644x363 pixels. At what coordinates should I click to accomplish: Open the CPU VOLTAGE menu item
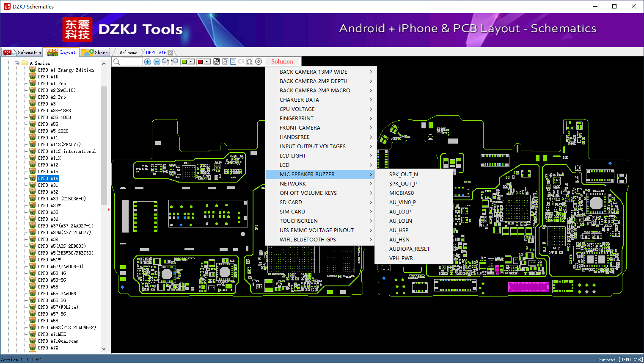pos(321,109)
